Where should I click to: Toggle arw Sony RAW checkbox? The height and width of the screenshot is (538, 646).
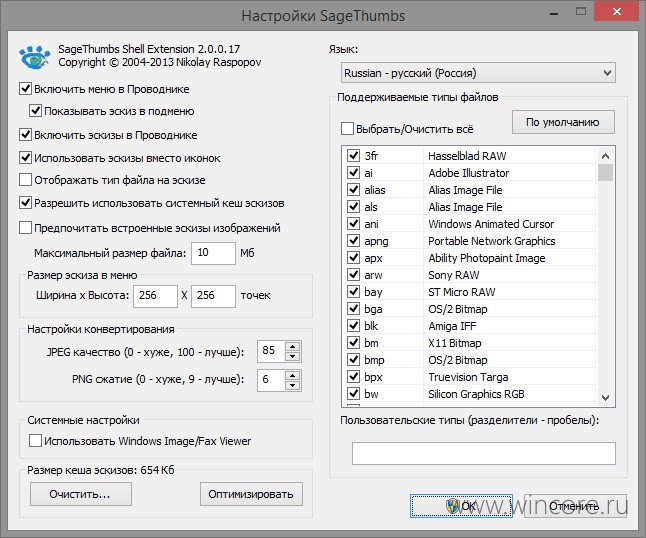[x=353, y=274]
